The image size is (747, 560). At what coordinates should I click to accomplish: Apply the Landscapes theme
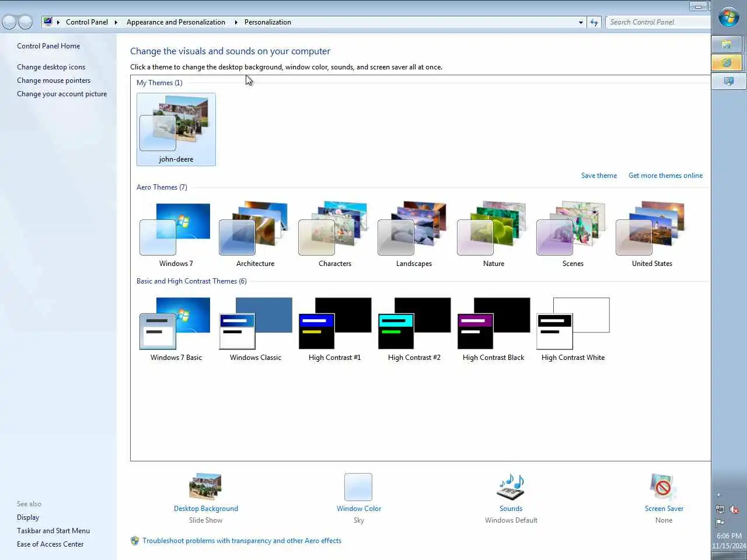pyautogui.click(x=414, y=235)
